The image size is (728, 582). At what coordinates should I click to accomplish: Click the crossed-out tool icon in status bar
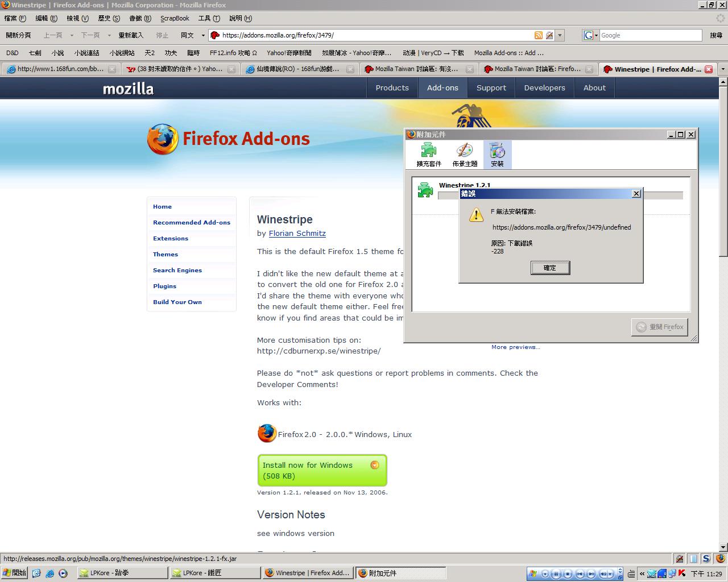(679, 559)
